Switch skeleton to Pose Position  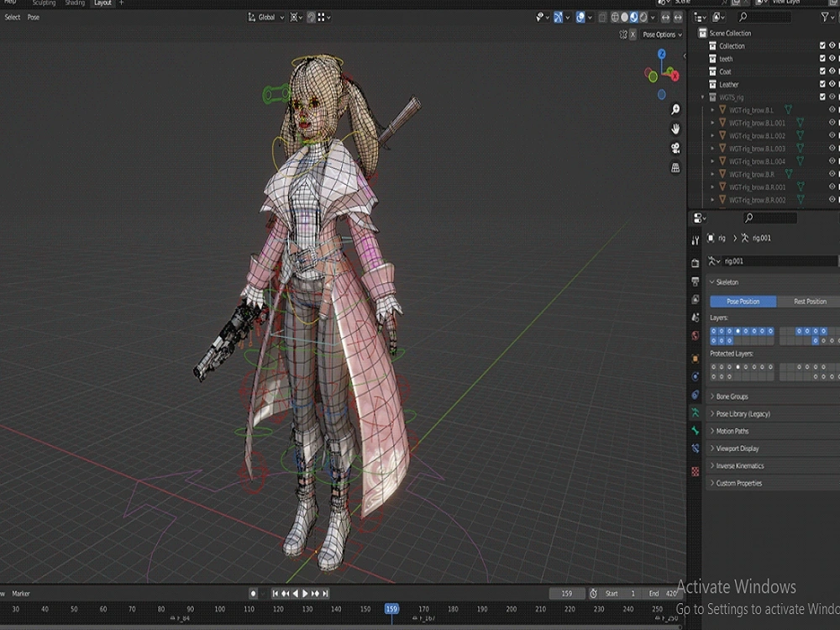(x=743, y=301)
